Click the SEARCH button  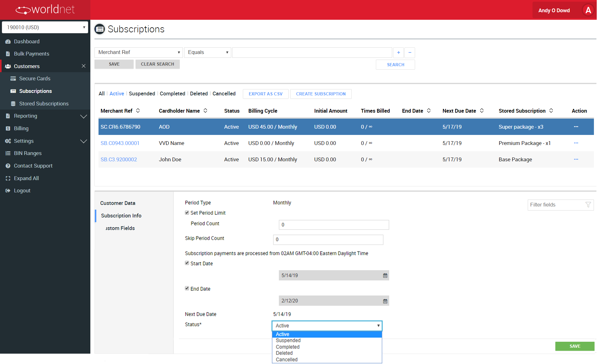(396, 65)
